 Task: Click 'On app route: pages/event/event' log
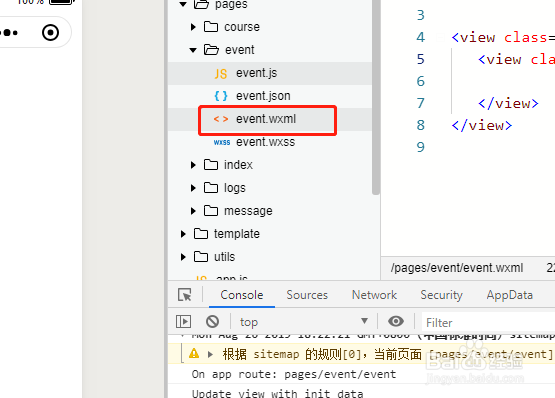click(x=294, y=374)
